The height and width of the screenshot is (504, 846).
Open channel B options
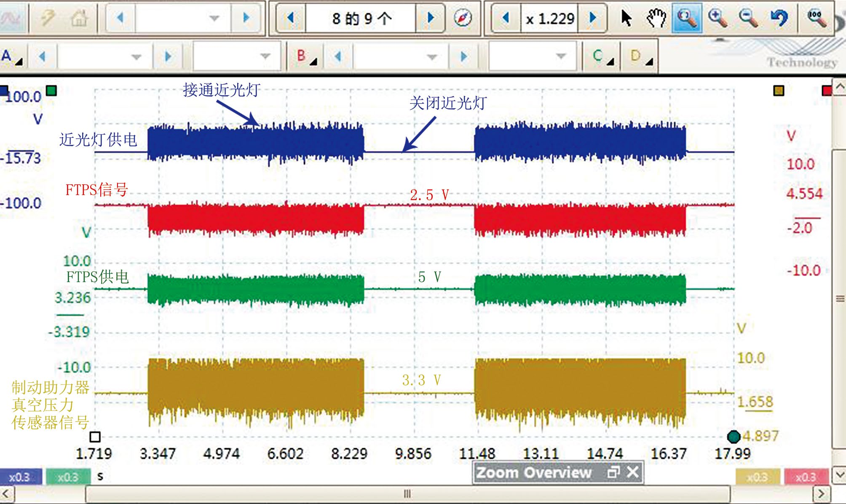point(306,57)
